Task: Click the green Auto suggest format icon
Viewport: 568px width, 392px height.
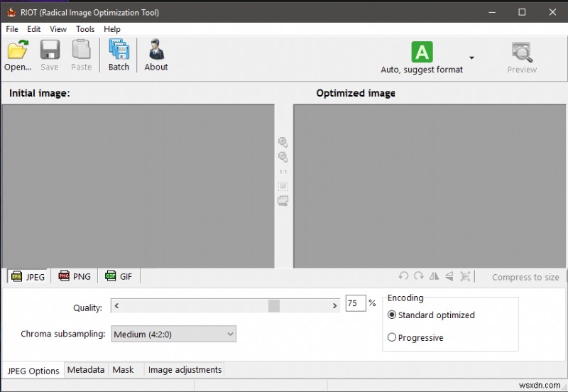Action: pos(422,52)
